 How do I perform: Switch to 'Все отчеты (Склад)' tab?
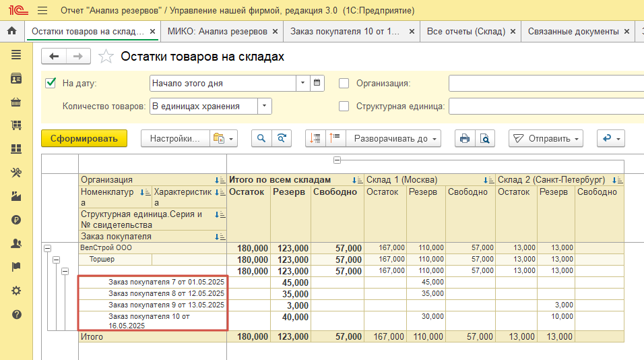click(x=466, y=31)
